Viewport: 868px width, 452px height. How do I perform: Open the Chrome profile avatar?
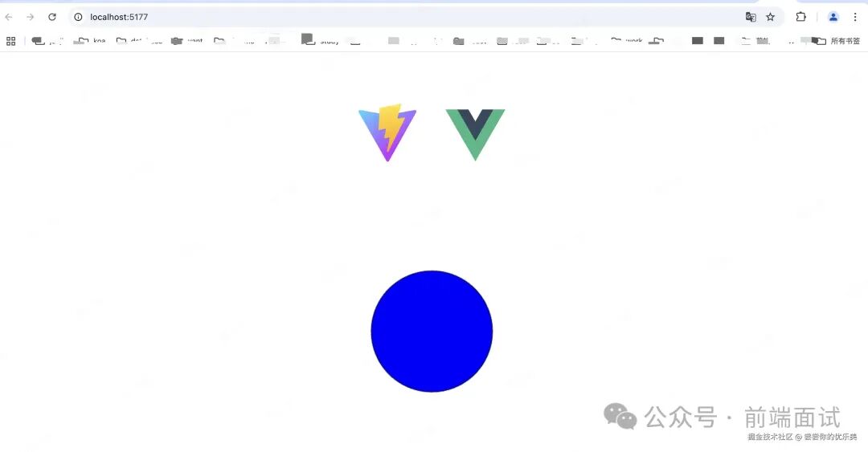click(x=833, y=17)
